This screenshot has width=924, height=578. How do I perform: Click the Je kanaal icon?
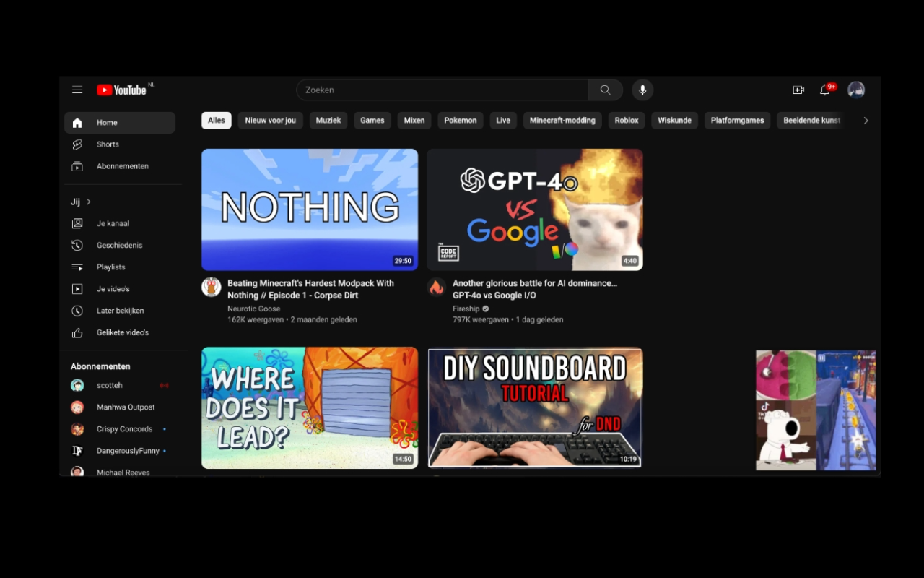click(77, 224)
